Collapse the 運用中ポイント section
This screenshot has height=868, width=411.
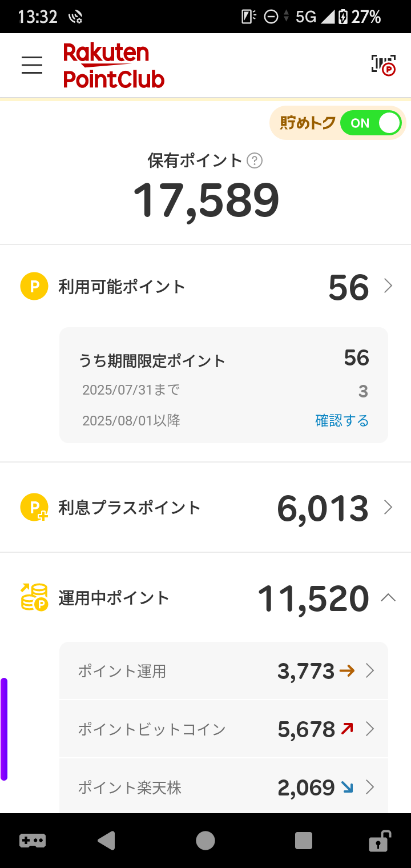click(x=388, y=598)
